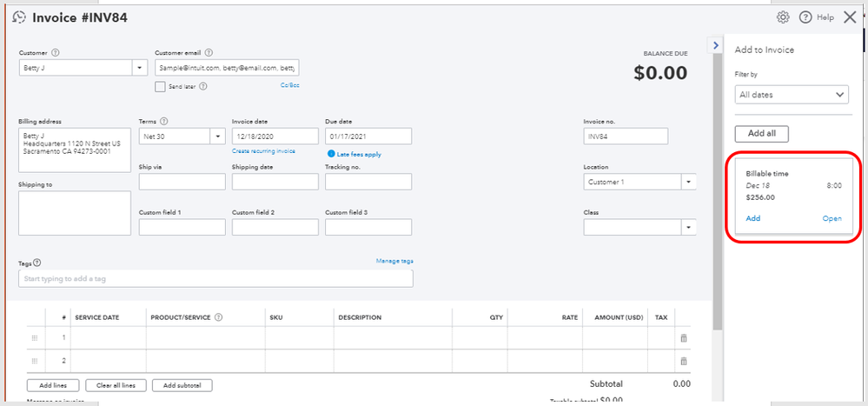Viewport: 868px width, 406px height.
Task: Open the Net 30 terms dropdown
Action: 216,136
